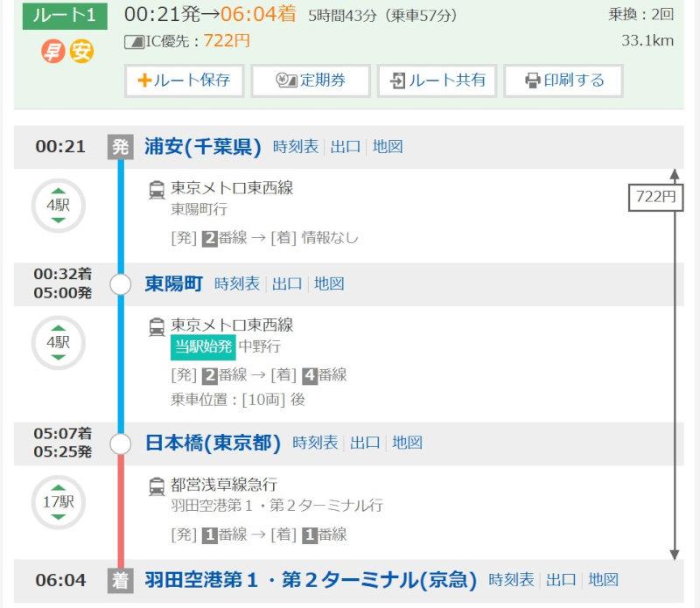Open 時刻表 for 東陽町
This screenshot has width=700, height=608.
(x=237, y=284)
